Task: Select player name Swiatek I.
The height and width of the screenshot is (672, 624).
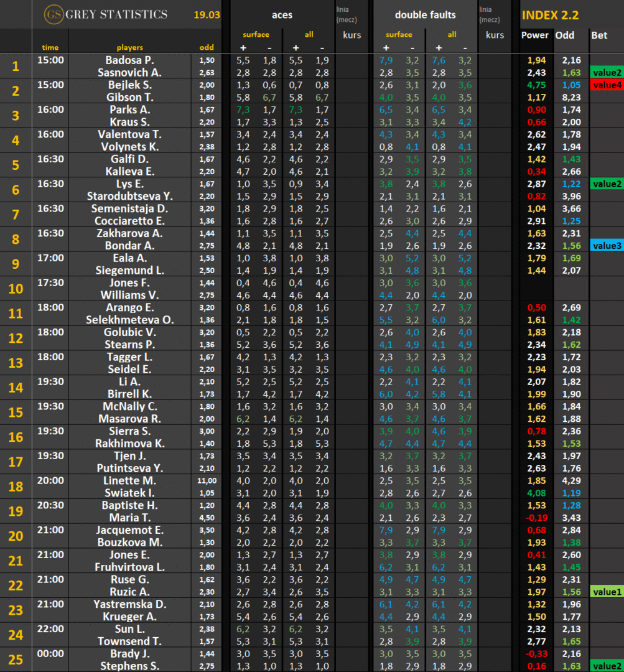Action: [x=129, y=493]
